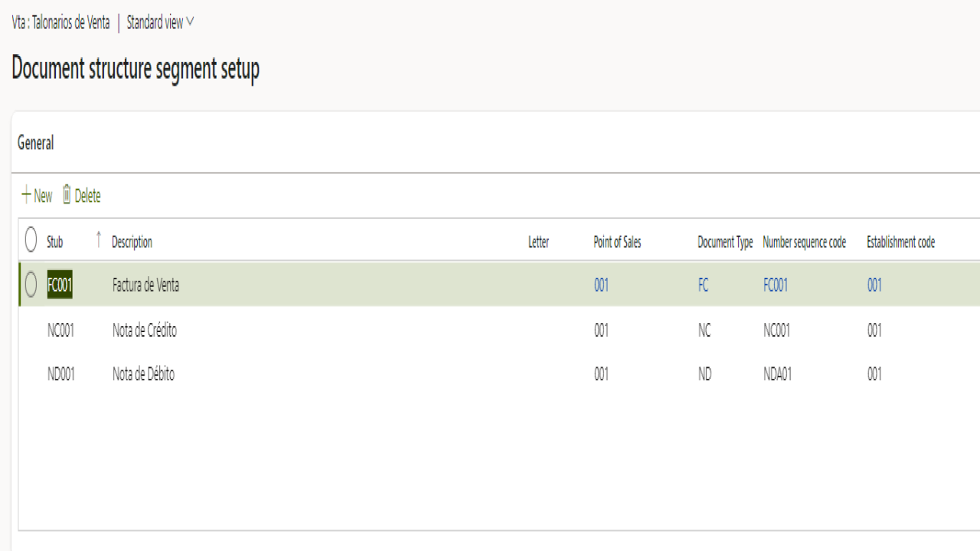980x551 pixels.
Task: Click the plus icon of New
Action: (26, 196)
